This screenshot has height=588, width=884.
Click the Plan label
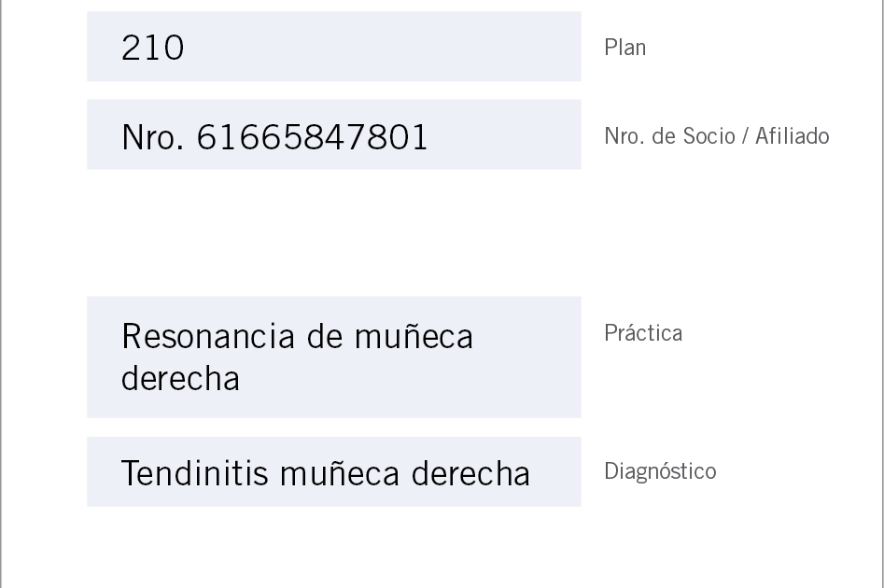(624, 48)
